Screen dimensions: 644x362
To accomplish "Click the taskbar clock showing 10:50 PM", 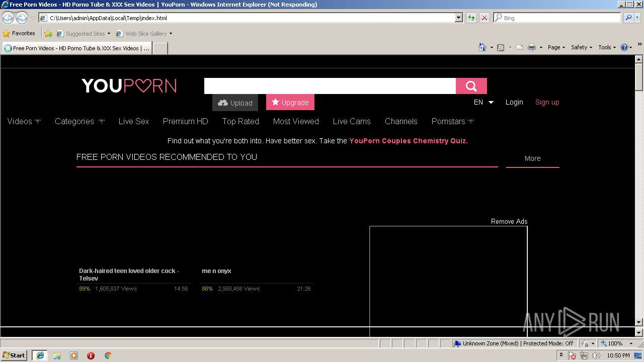I will coord(618,355).
